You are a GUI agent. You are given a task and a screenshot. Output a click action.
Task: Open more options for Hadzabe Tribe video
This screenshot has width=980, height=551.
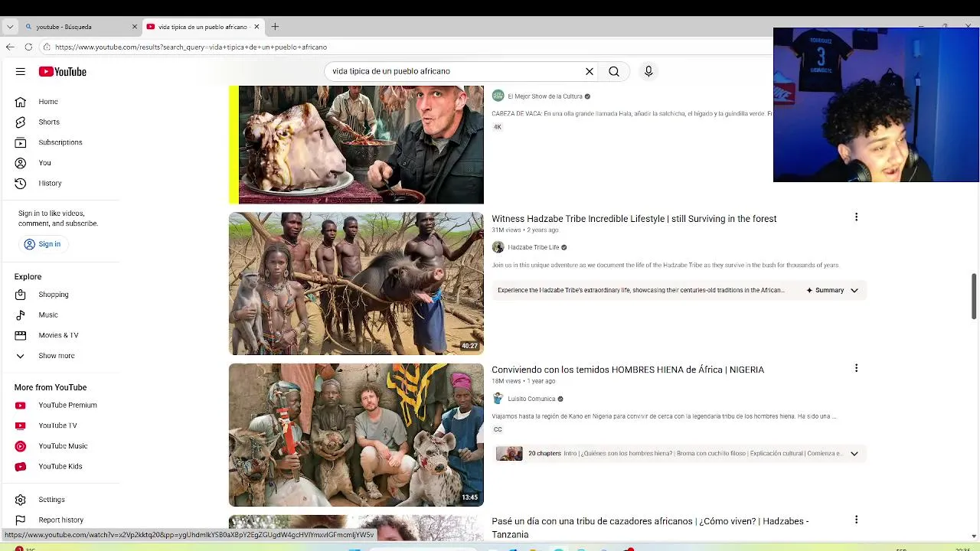(x=856, y=217)
